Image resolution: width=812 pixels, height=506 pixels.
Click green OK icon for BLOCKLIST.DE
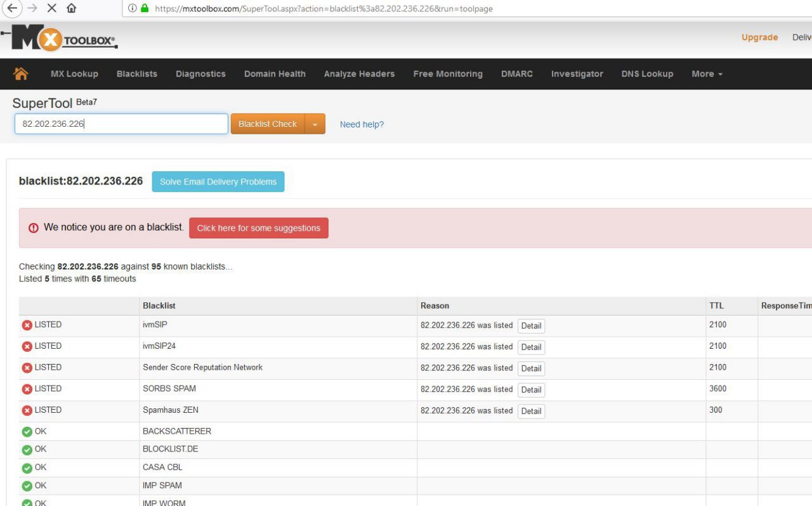(x=27, y=450)
